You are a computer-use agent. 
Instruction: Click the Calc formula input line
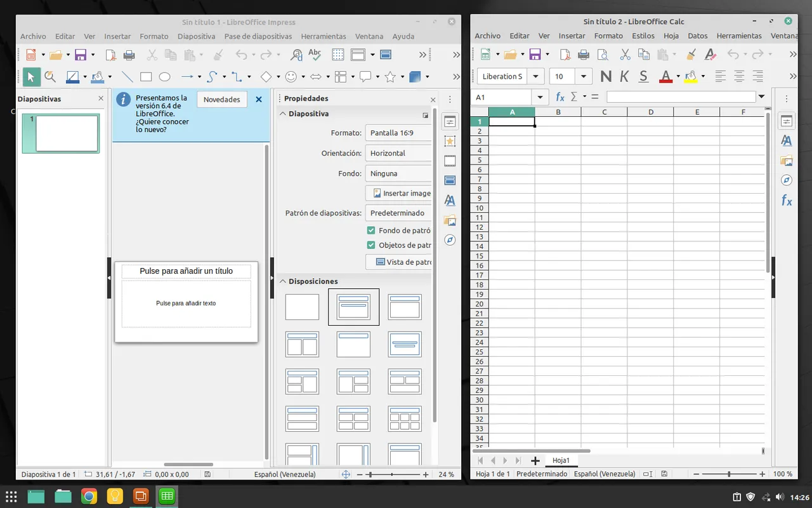point(682,97)
